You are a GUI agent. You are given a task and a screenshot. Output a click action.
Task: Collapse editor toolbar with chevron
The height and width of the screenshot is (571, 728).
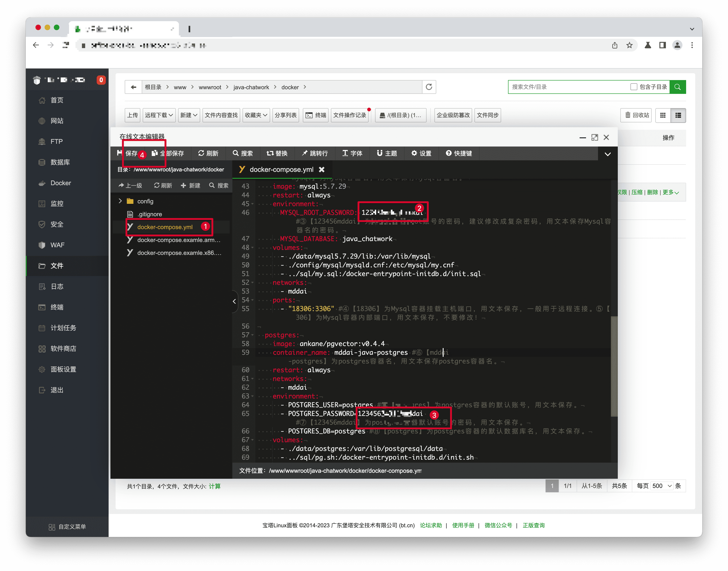click(x=608, y=154)
